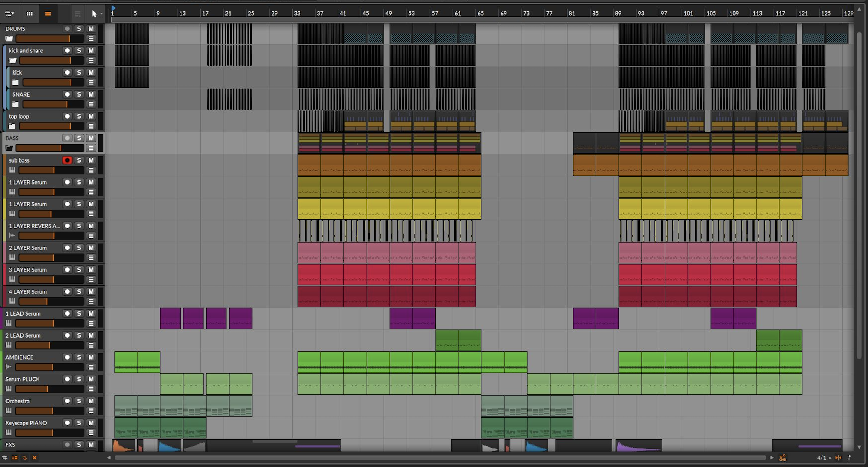This screenshot has width=868, height=467.
Task: Open the tool selector dropdown arrow
Action: [x=102, y=14]
